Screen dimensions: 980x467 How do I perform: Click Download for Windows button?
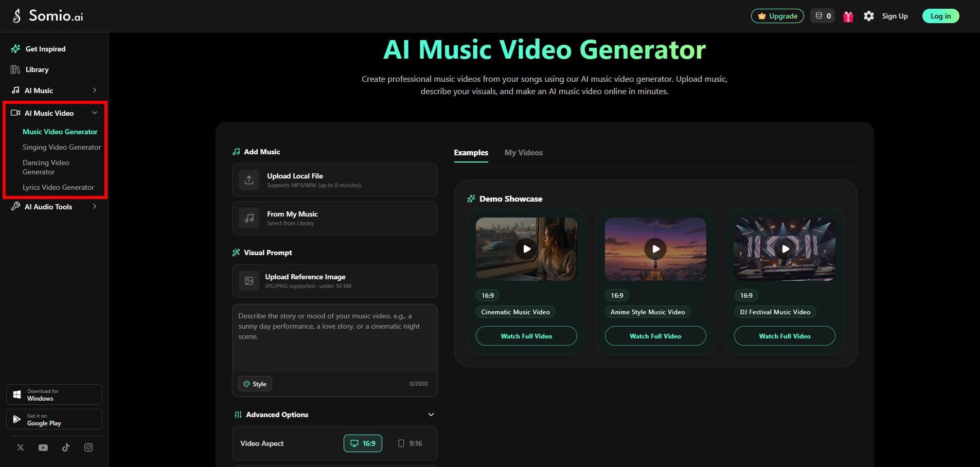(x=54, y=394)
